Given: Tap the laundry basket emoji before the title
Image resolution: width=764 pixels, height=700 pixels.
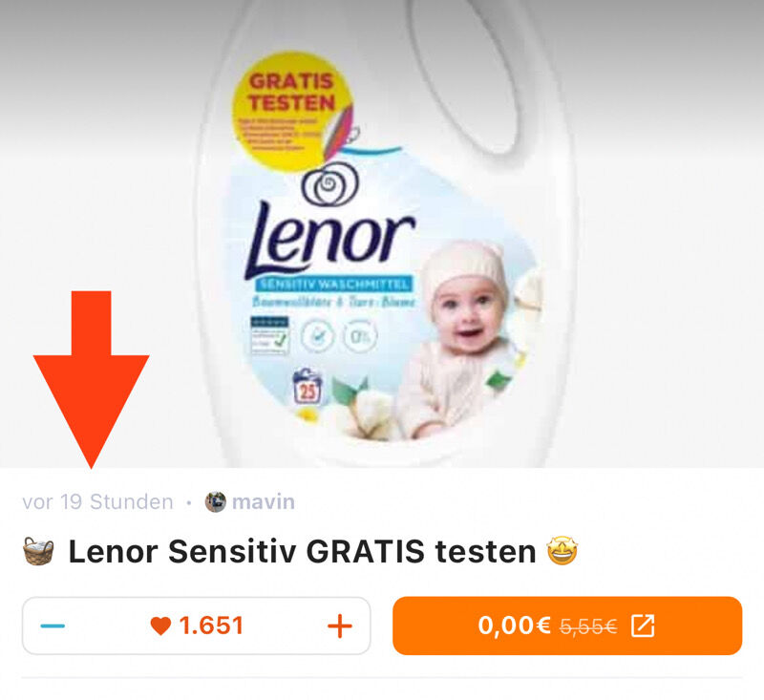Looking at the screenshot, I should pyautogui.click(x=38, y=551).
